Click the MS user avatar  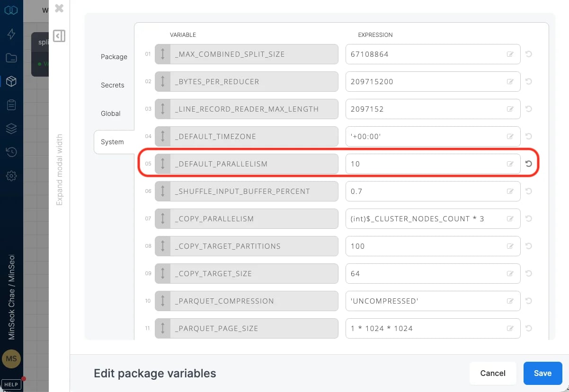pos(11,358)
